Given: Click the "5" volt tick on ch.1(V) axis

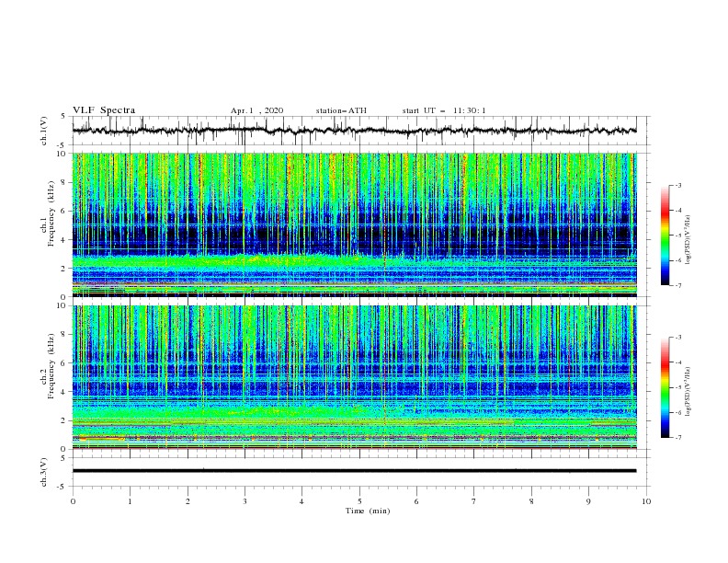Looking at the screenshot, I should pos(64,117).
